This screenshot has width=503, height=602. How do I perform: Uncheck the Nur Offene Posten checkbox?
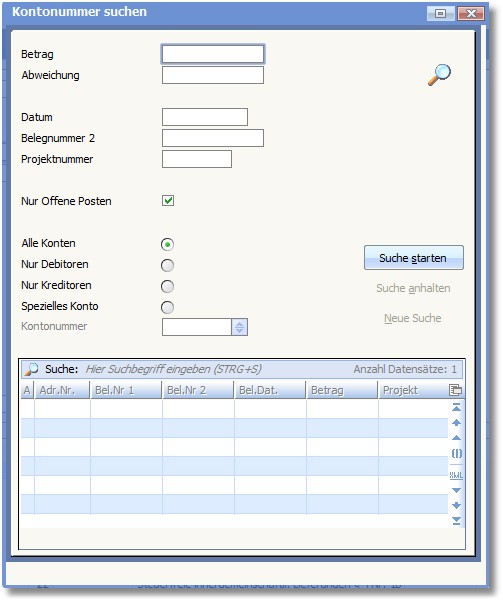(168, 200)
